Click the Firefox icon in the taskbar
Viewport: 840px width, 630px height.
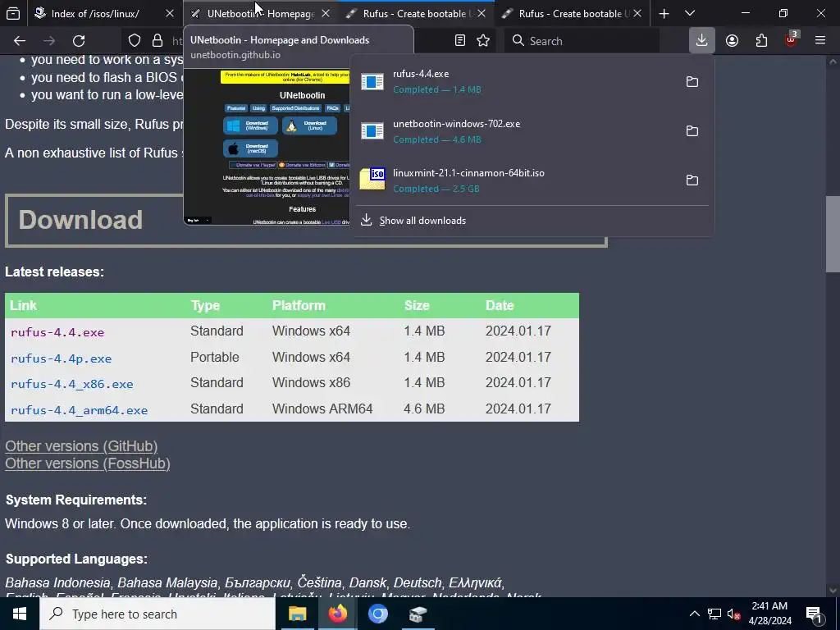point(337,614)
